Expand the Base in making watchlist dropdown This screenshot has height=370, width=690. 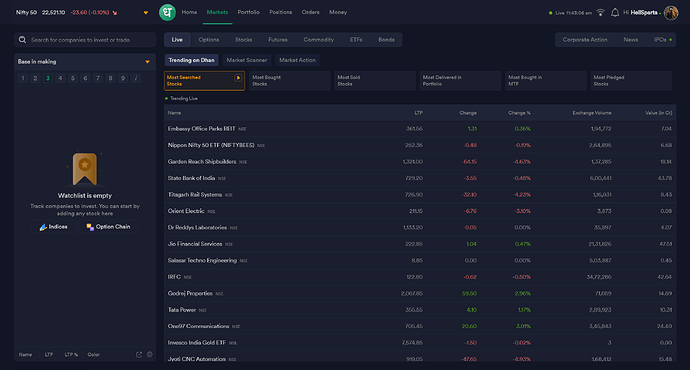click(x=147, y=62)
